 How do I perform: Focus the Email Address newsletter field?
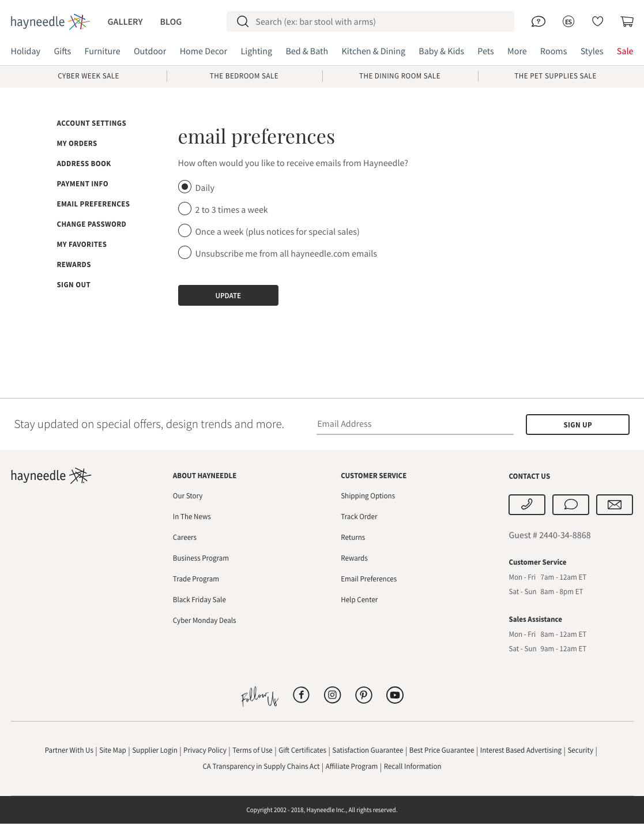pos(415,424)
